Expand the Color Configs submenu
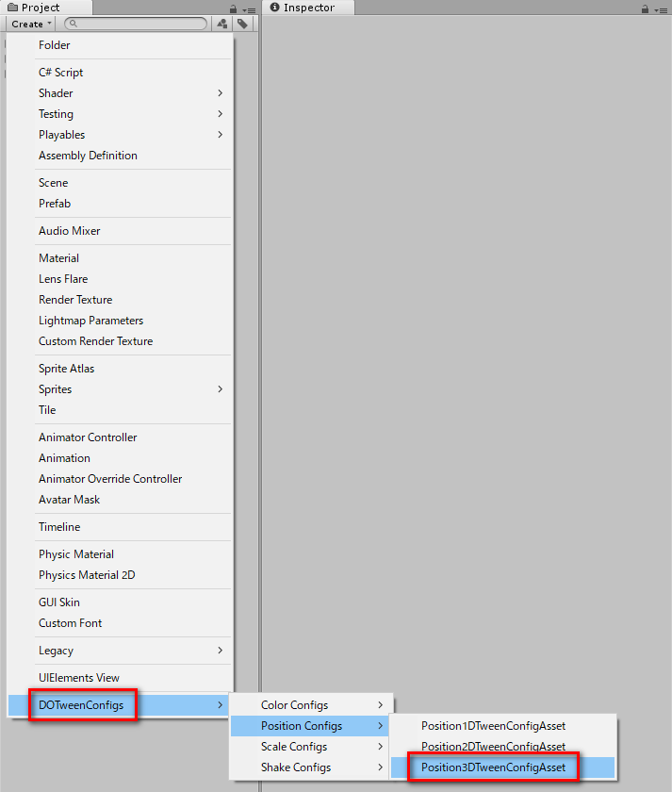Viewport: 672px width, 792px height. click(x=312, y=704)
